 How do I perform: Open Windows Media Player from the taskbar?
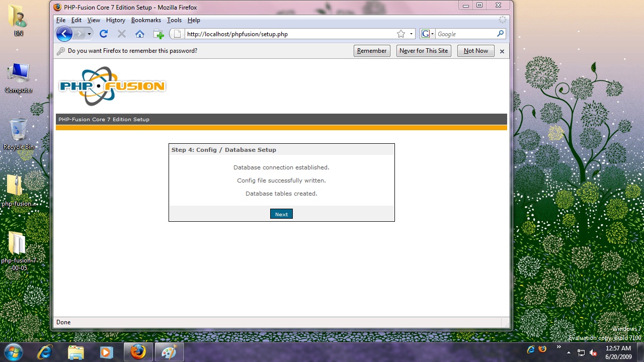click(x=107, y=351)
